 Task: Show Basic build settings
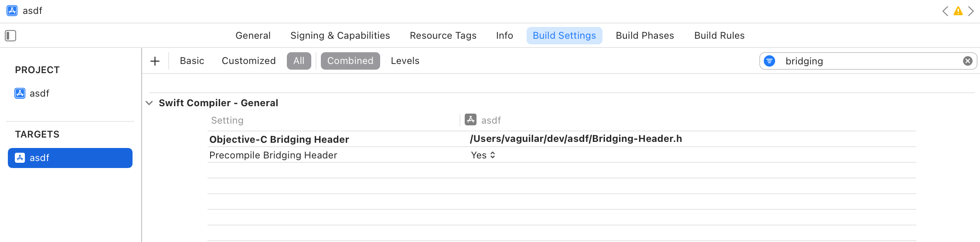click(x=192, y=61)
